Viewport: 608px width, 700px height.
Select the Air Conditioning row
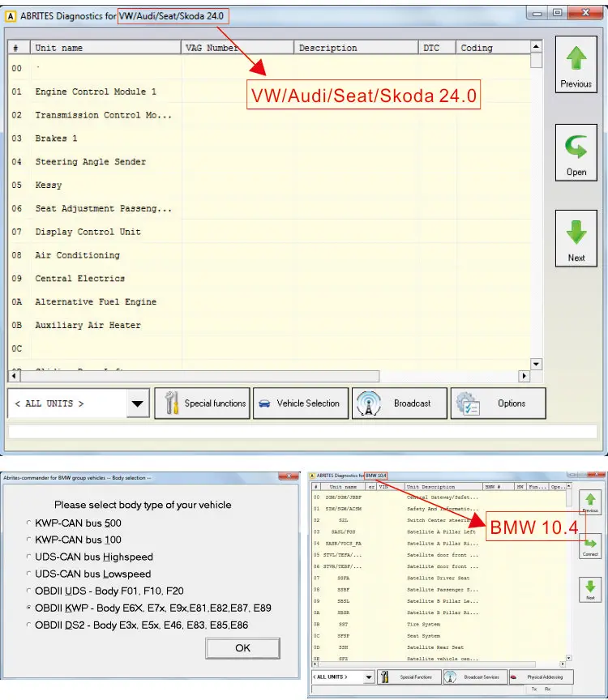pos(269,255)
